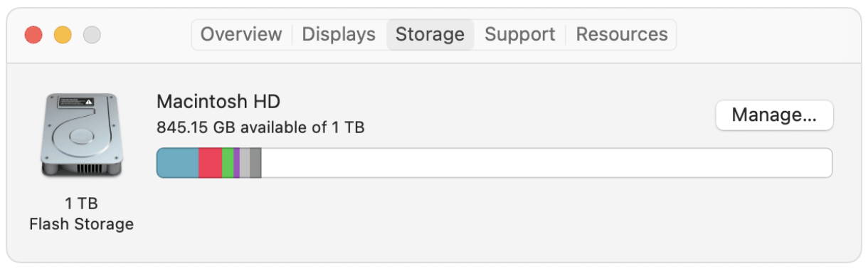This screenshot has width=868, height=269.
Task: Minimize the window with the yellow button
Action: tap(63, 34)
